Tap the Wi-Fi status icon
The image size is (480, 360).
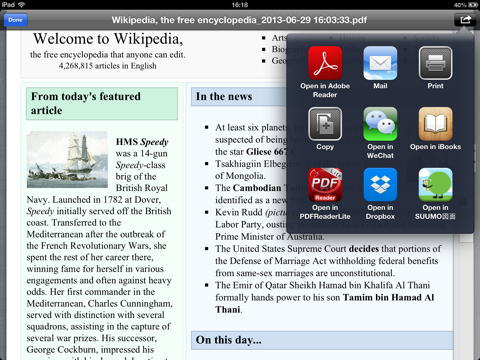coord(22,5)
